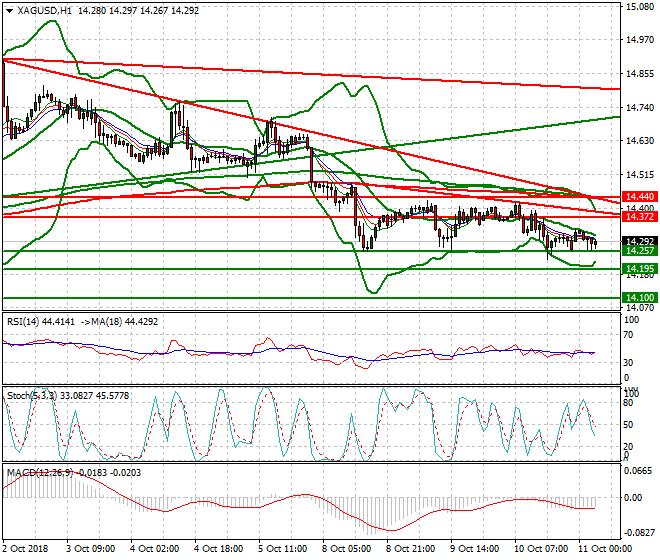Click the RSI(14) indicator label
660x560 pixels.
[x=23, y=322]
